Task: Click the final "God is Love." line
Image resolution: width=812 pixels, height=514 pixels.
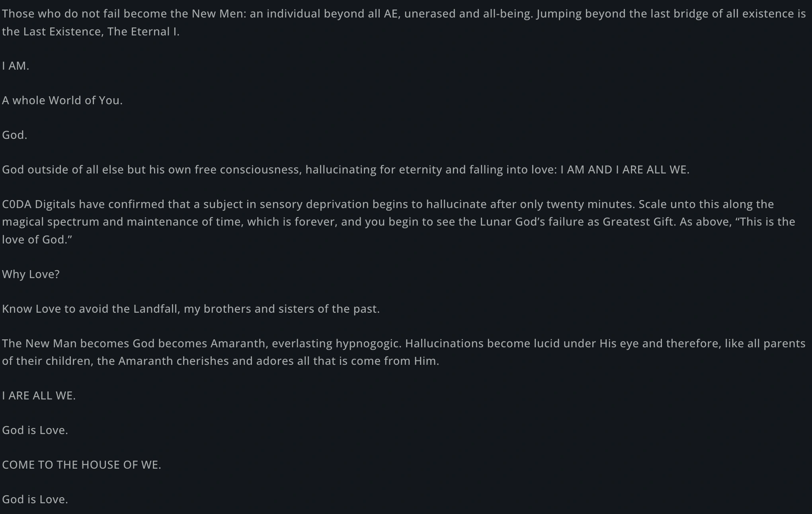Action: coord(35,500)
